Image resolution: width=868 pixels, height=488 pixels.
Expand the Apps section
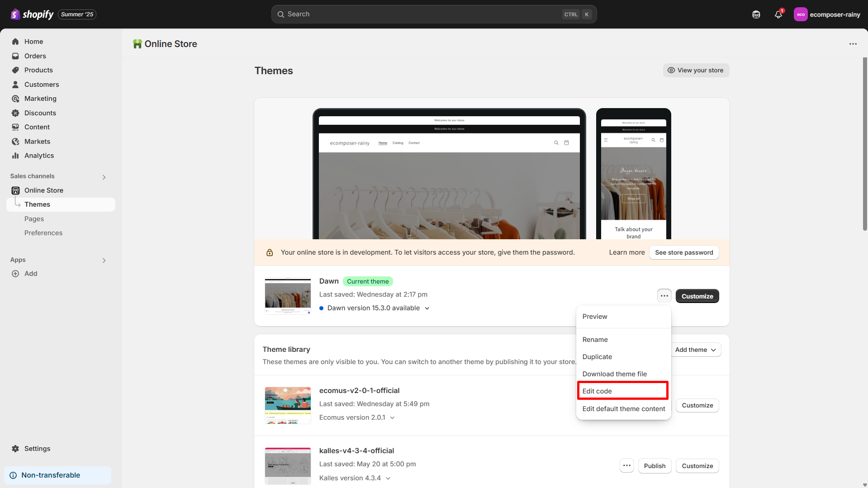point(104,260)
